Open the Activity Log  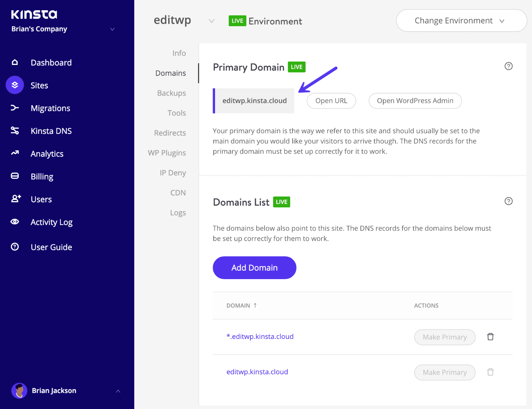coord(51,222)
